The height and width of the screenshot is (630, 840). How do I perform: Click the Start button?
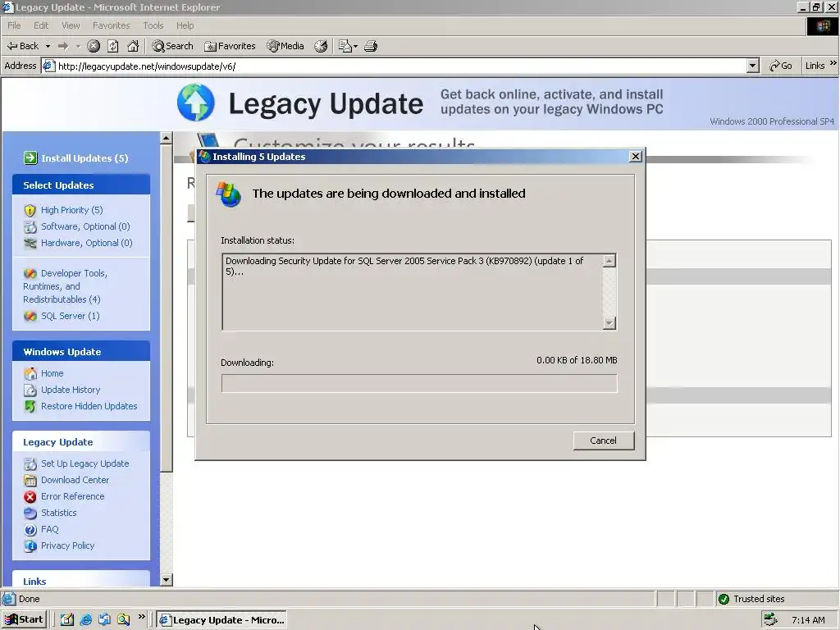25,620
